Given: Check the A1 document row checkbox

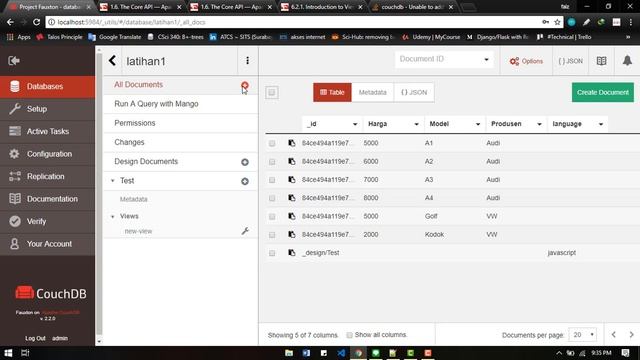Looking at the screenshot, I should (x=272, y=143).
